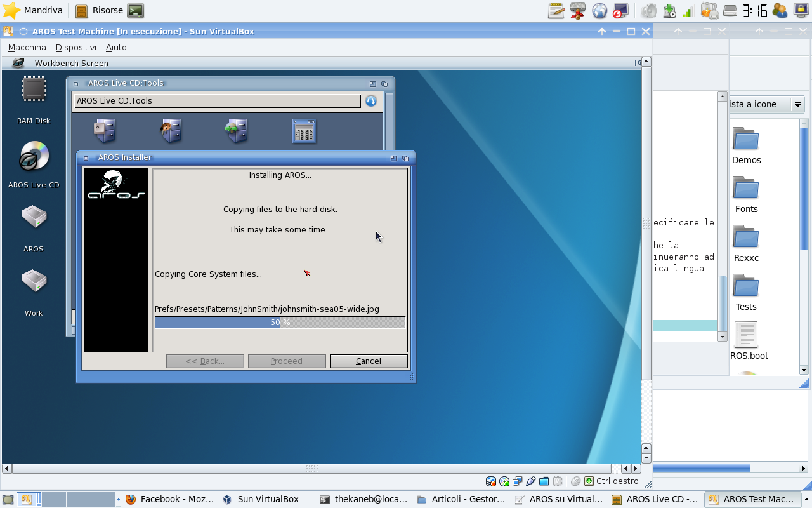The width and height of the screenshot is (812, 508).
Task: Open the Tests folder in file manager
Action: (x=746, y=286)
